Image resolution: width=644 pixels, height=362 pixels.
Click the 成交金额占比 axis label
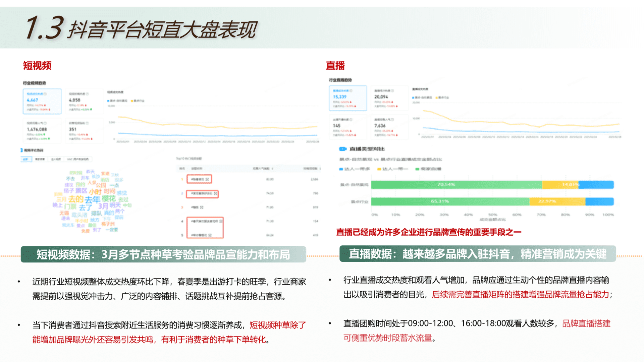pyautogui.click(x=492, y=220)
